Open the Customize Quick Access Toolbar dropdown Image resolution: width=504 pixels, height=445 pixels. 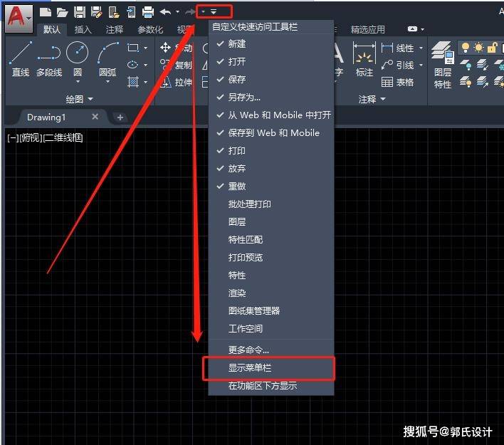pyautogui.click(x=214, y=12)
